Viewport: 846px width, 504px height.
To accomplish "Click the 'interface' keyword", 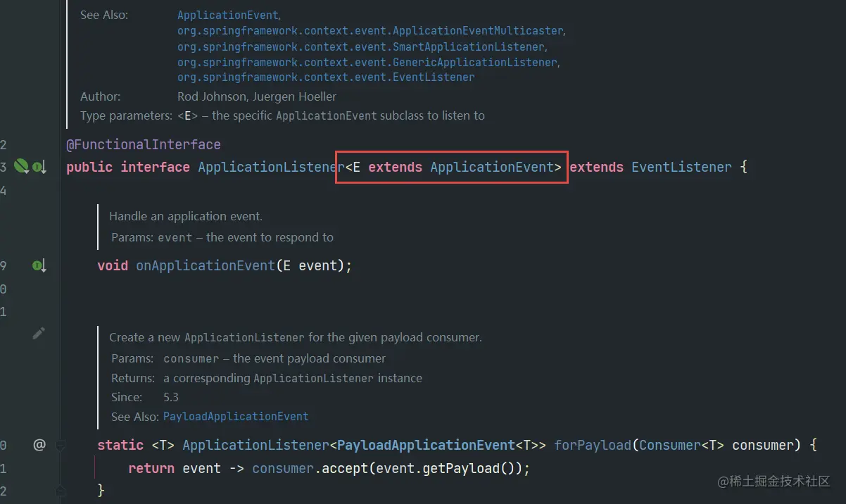I will [155, 168].
